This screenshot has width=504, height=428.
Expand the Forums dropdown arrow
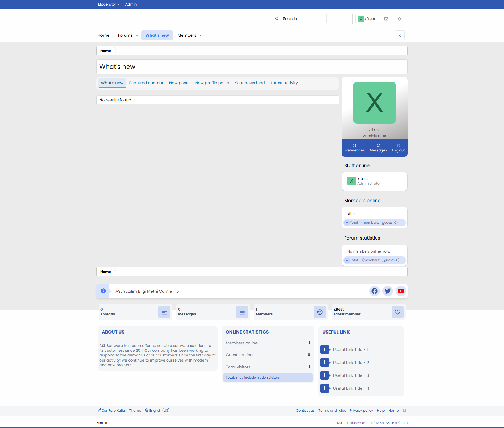pos(137,36)
